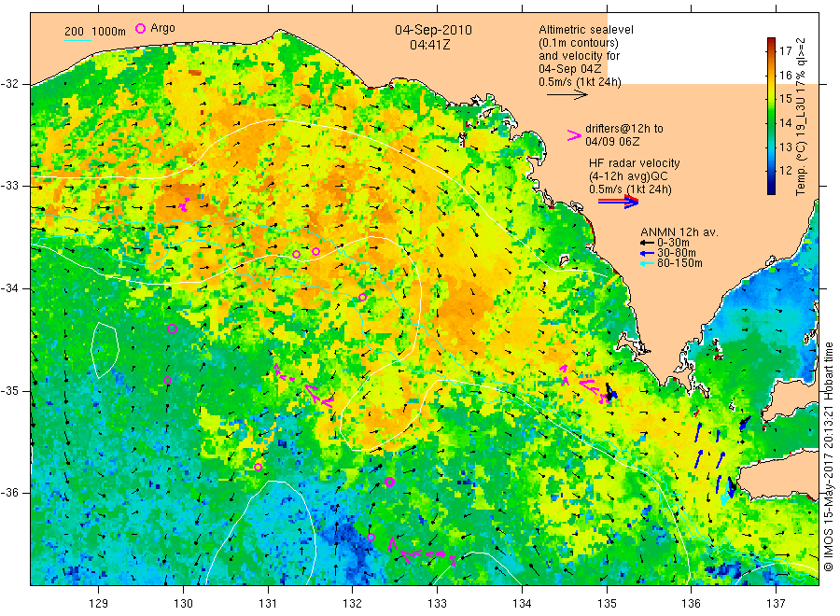Screen dimensions: 840x616
Task: Click the black 0-30m arrow legend symbol
Action: click(x=647, y=243)
